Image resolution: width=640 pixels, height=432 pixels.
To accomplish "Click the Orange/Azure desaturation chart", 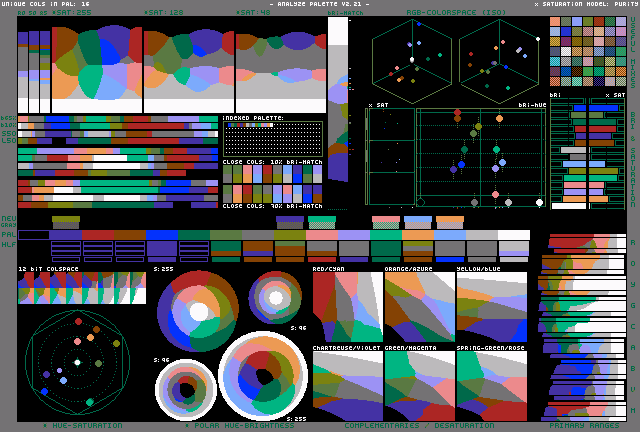I will (419, 308).
